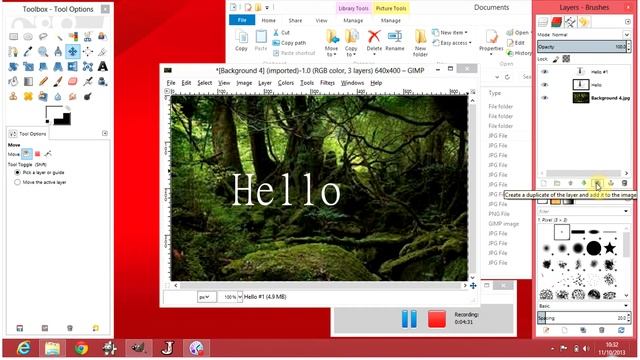Screen dimensions: 640x360
Task: Select the Rotate tool
Action: [x=13, y=67]
